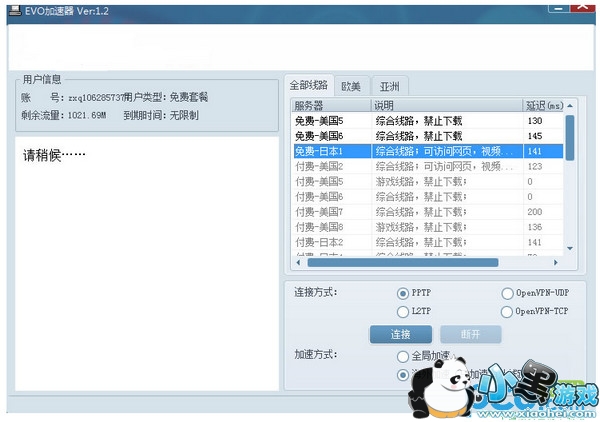
Task: Select server row 付费-美国6
Action: point(428,197)
